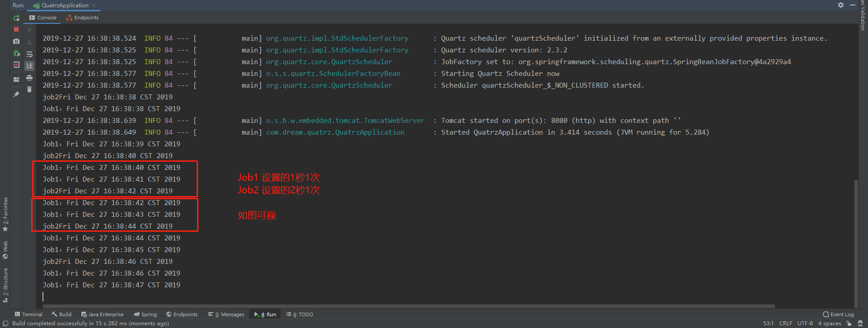This screenshot has width=868, height=328.
Task: Click the inspector hector icon in status bar
Action: 860,323
